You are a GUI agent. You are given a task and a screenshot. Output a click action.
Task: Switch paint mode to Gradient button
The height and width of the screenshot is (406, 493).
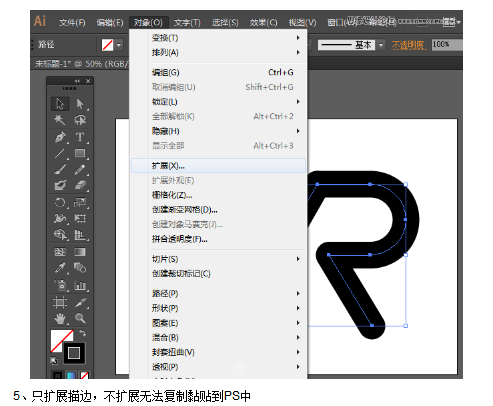(x=71, y=375)
